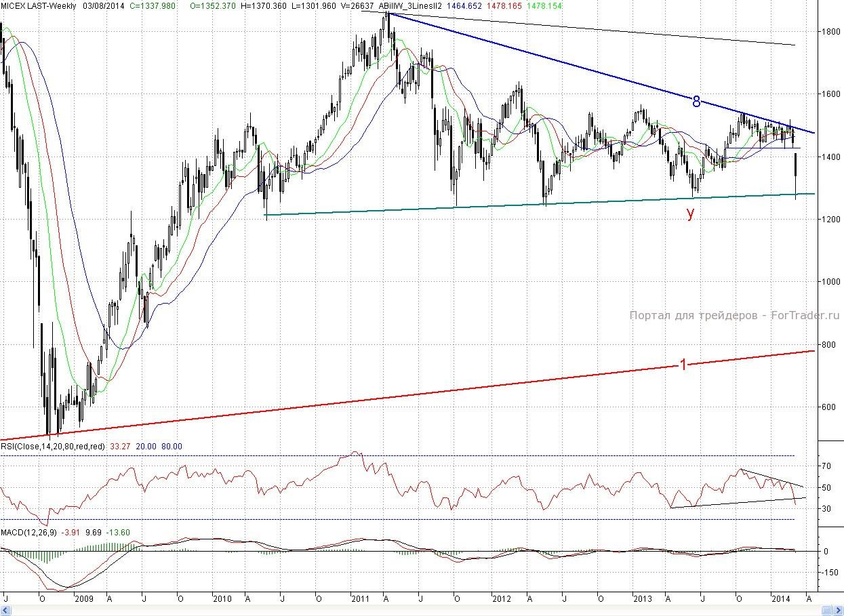Click the RSI 70 level on scale

[x=826, y=467]
